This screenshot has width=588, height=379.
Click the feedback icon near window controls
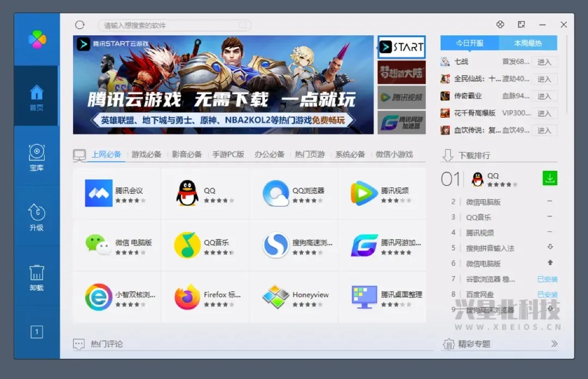pos(521,25)
